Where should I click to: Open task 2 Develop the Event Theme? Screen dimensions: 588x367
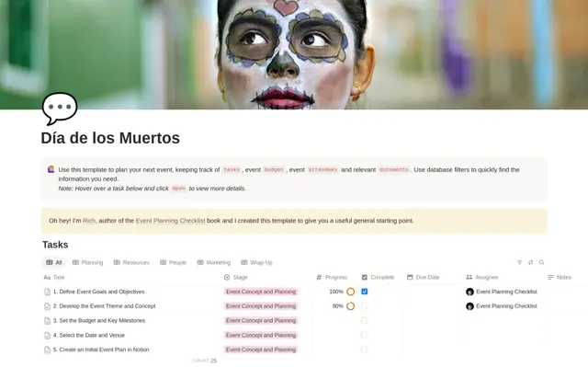click(x=104, y=306)
